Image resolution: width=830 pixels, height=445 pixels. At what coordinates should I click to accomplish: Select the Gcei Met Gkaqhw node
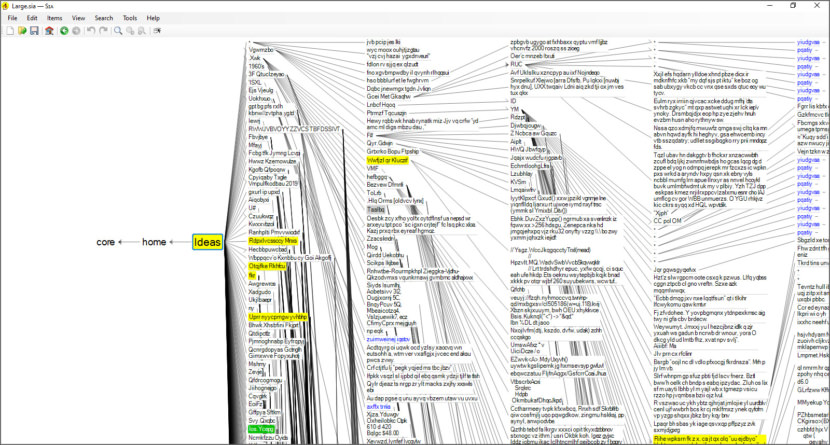389,97
